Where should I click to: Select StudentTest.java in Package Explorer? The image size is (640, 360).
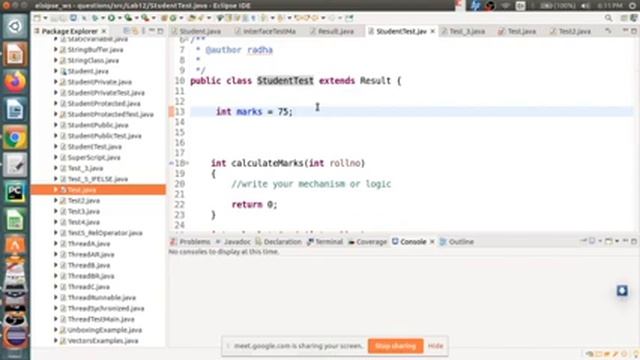(95, 147)
